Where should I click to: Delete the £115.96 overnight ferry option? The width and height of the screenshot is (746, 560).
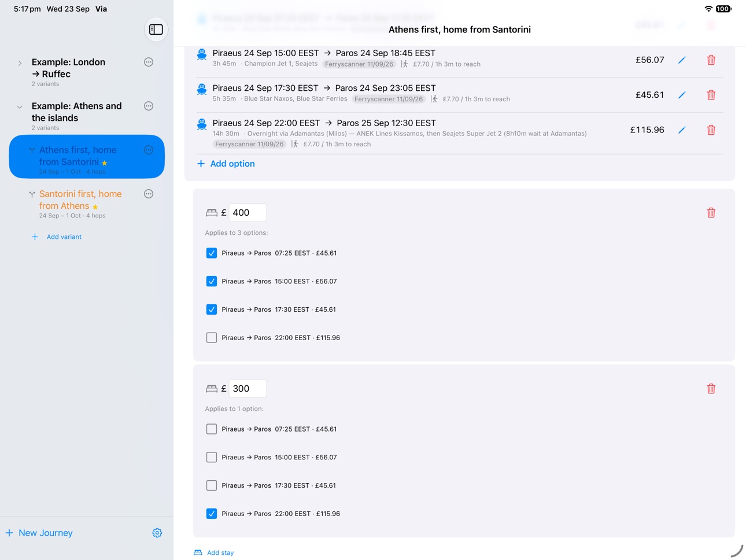click(x=711, y=130)
